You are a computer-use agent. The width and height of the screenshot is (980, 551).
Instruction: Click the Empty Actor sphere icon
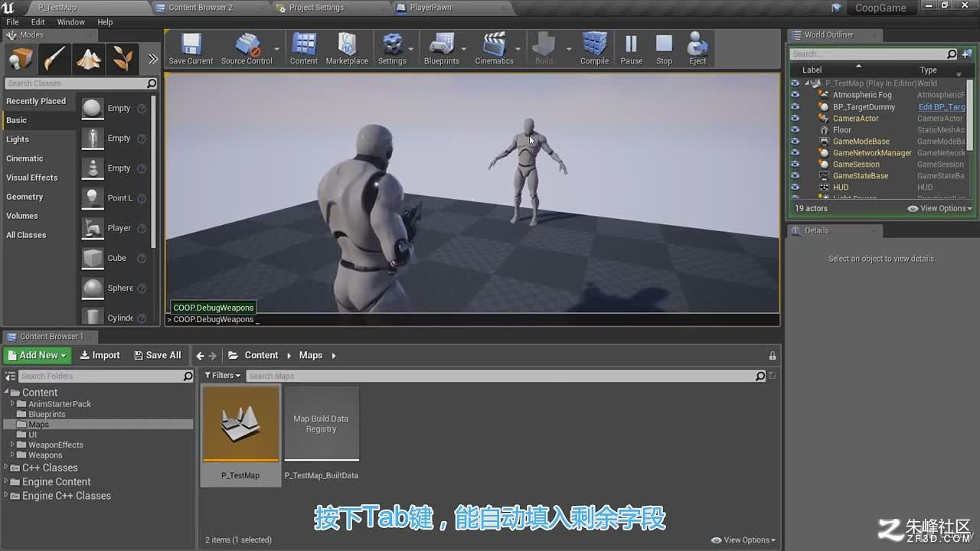[x=93, y=109]
